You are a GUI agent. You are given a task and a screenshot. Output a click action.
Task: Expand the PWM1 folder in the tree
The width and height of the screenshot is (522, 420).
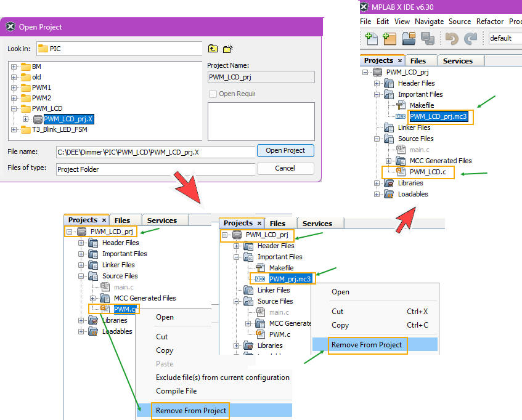click(x=14, y=87)
